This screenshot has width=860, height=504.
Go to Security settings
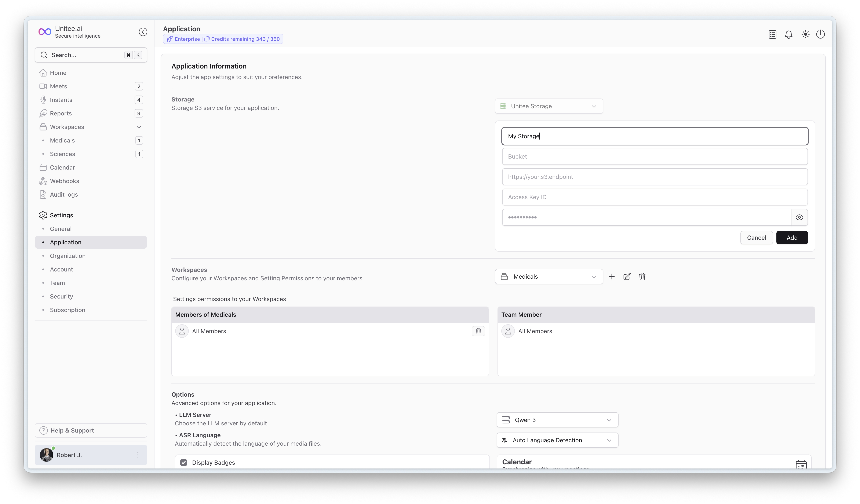[x=91, y=296]
